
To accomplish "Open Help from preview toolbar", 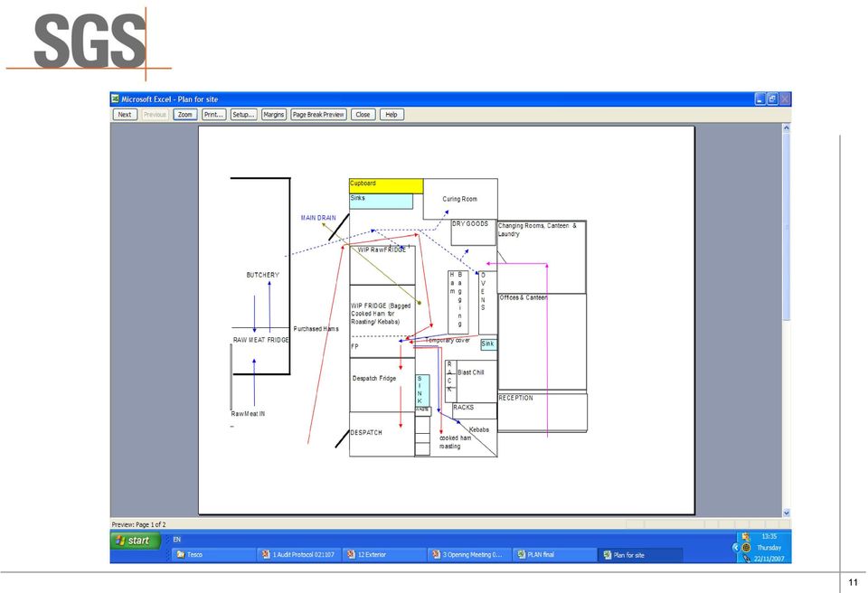I will click(392, 115).
